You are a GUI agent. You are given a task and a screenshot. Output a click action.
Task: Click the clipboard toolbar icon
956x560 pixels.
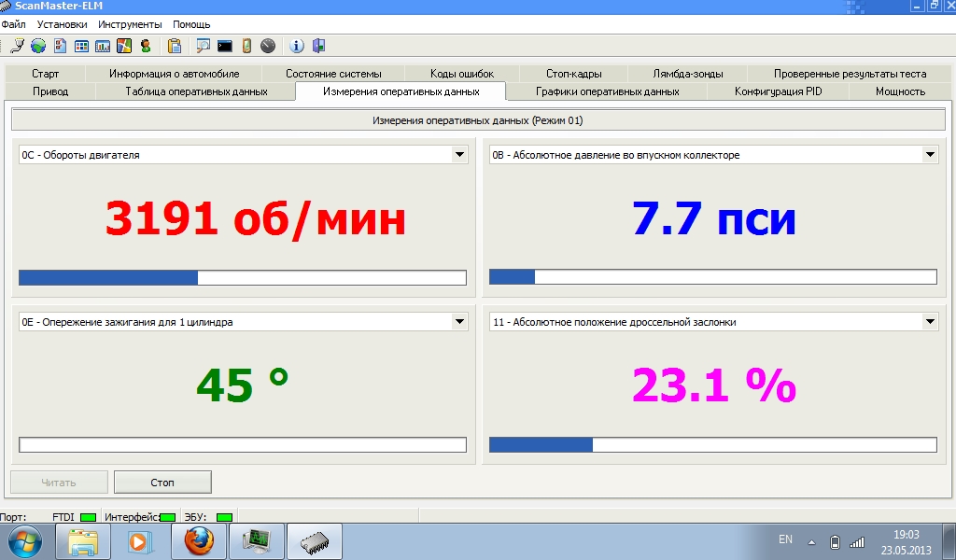pyautogui.click(x=175, y=46)
